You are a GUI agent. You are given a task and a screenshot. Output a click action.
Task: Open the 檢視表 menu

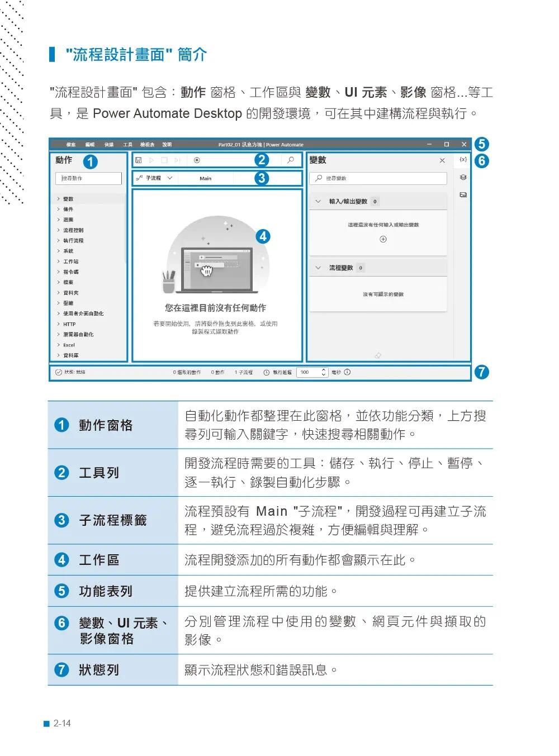pyautogui.click(x=148, y=145)
